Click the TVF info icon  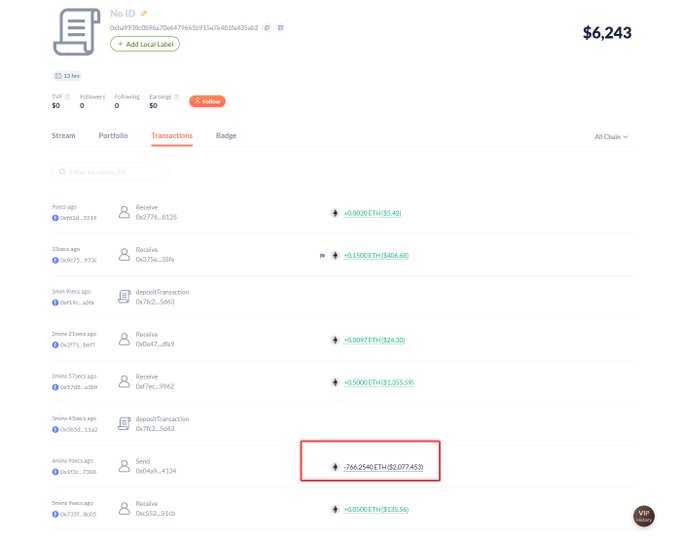(x=68, y=97)
